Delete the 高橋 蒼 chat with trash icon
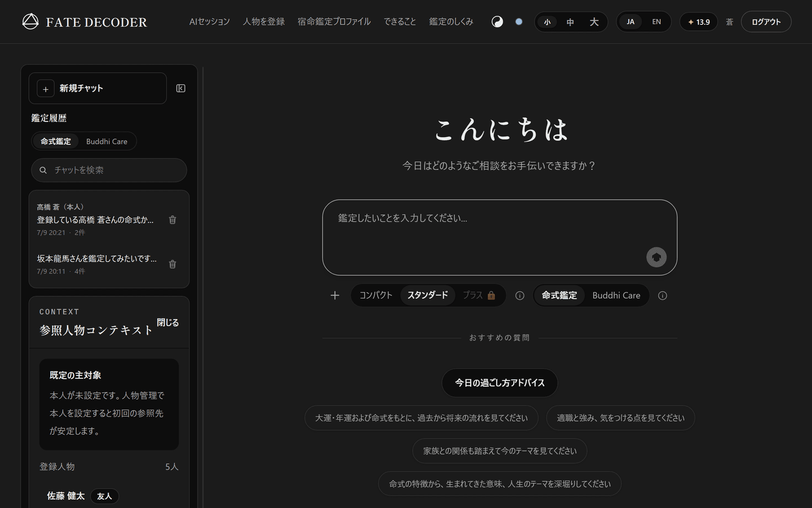Image resolution: width=812 pixels, height=508 pixels. [x=173, y=220]
